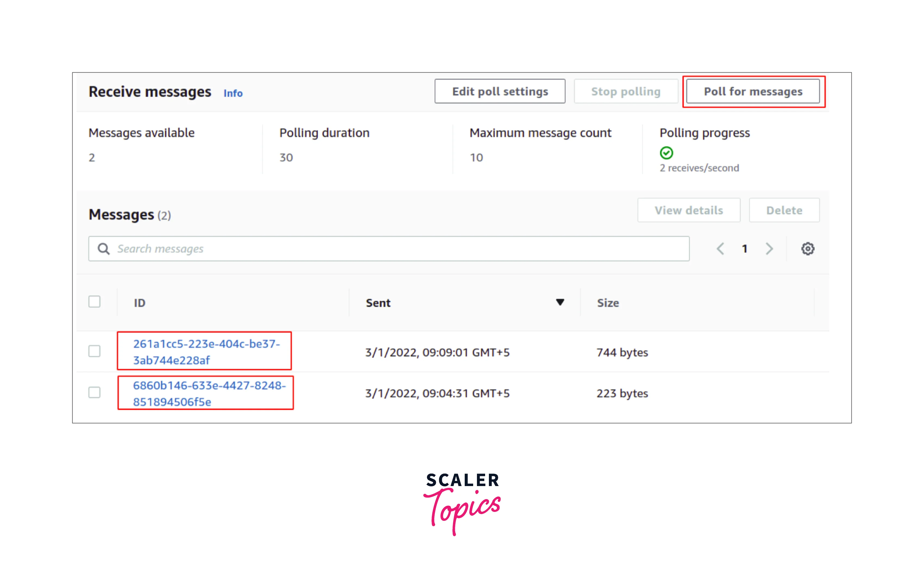The image size is (924, 588).
Task: Click the ID column header
Action: click(x=140, y=303)
